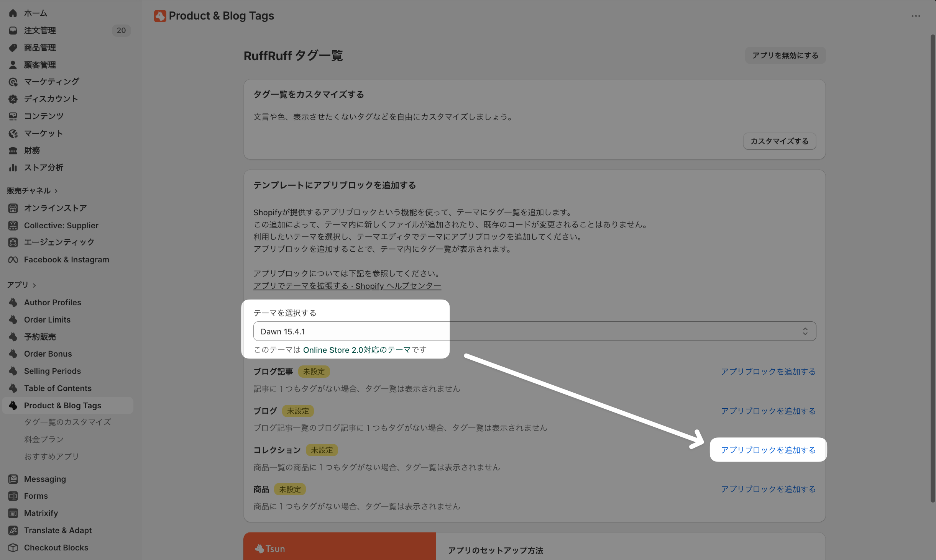This screenshot has width=936, height=560.
Task: Click the Order Limits app icon
Action: point(13,319)
